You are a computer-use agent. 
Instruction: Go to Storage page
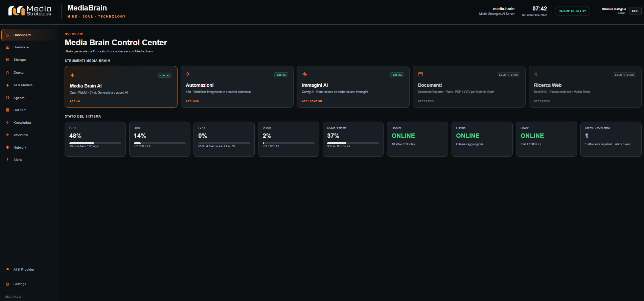[28, 60]
